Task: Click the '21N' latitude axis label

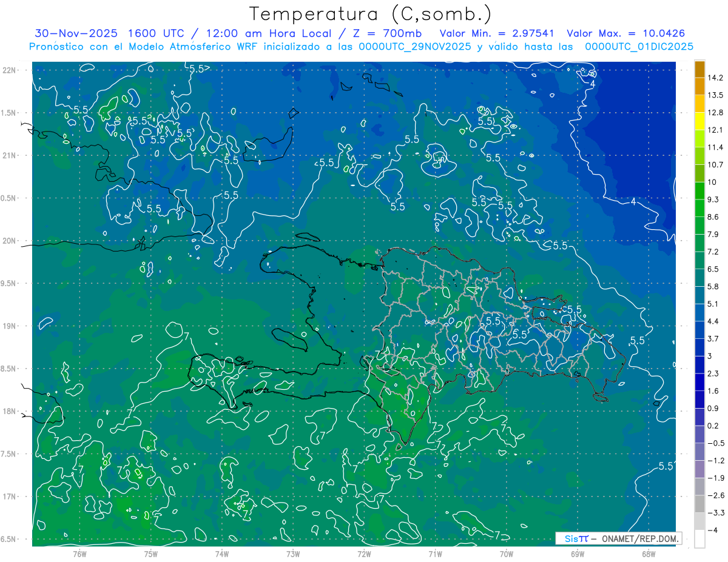Action: (x=9, y=156)
